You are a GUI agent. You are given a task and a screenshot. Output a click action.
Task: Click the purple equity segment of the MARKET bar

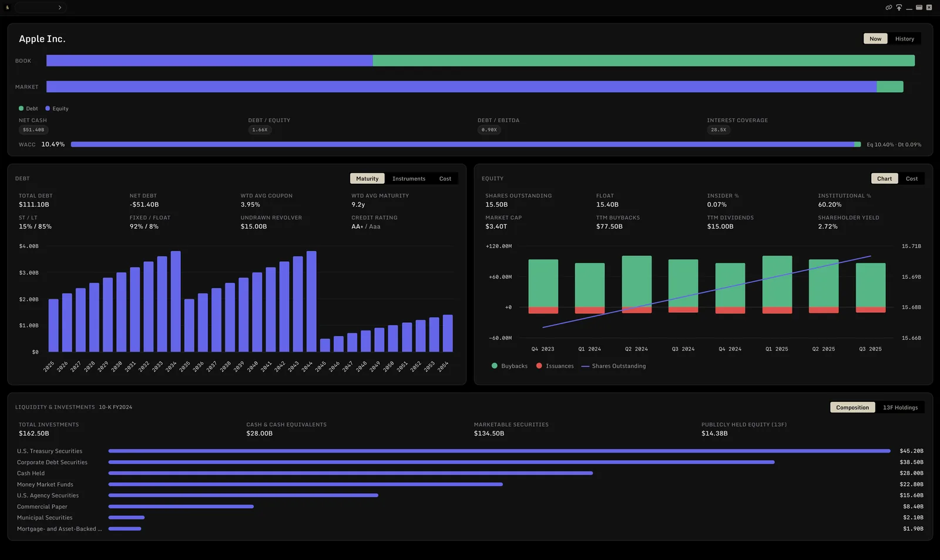pyautogui.click(x=462, y=87)
